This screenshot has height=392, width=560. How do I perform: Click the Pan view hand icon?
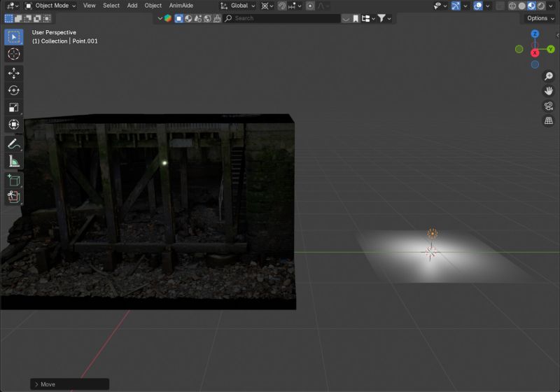pos(549,91)
